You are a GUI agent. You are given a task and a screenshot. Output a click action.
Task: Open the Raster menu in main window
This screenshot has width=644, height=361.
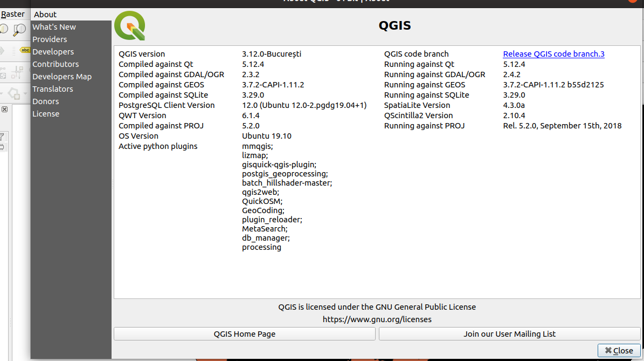[13, 14]
